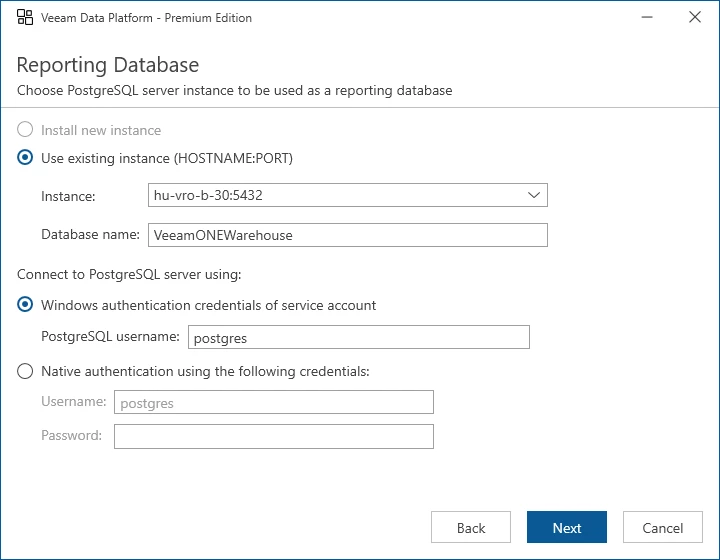Click into the PostgreSQL username field
This screenshot has height=560, width=720.
pos(358,338)
